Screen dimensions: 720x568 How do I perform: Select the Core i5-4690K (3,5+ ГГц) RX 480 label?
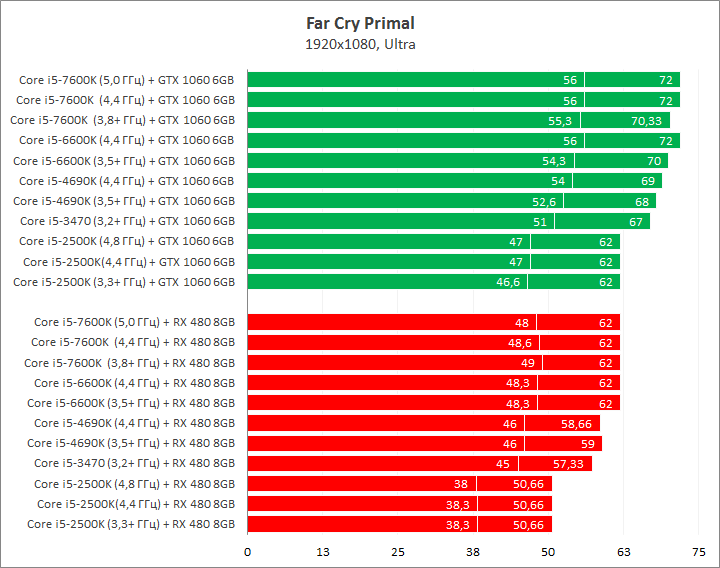tap(131, 443)
